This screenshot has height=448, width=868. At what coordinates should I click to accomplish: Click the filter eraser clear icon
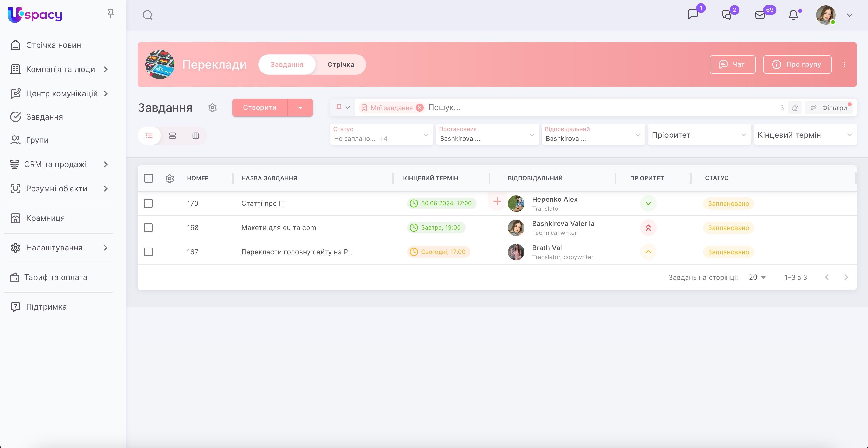[795, 108]
